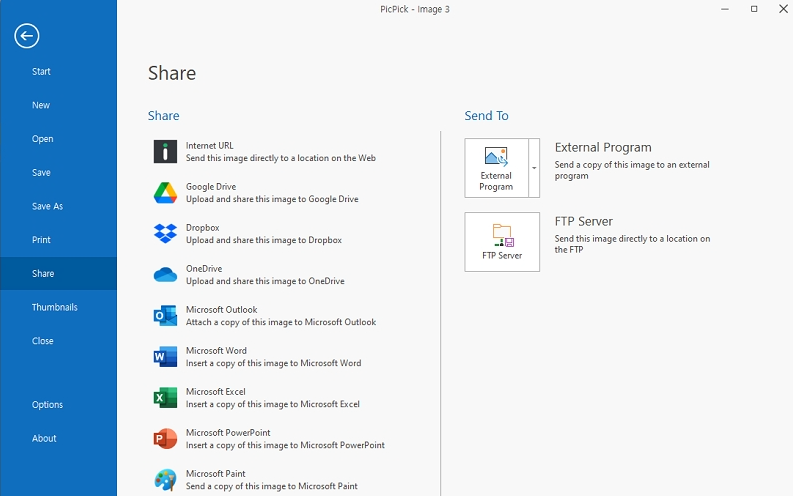
Task: Select Save in the sidebar
Action: 41,172
